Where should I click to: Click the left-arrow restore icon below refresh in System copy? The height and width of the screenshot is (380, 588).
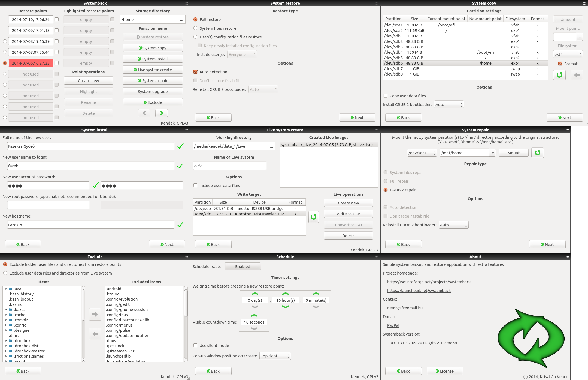(577, 75)
